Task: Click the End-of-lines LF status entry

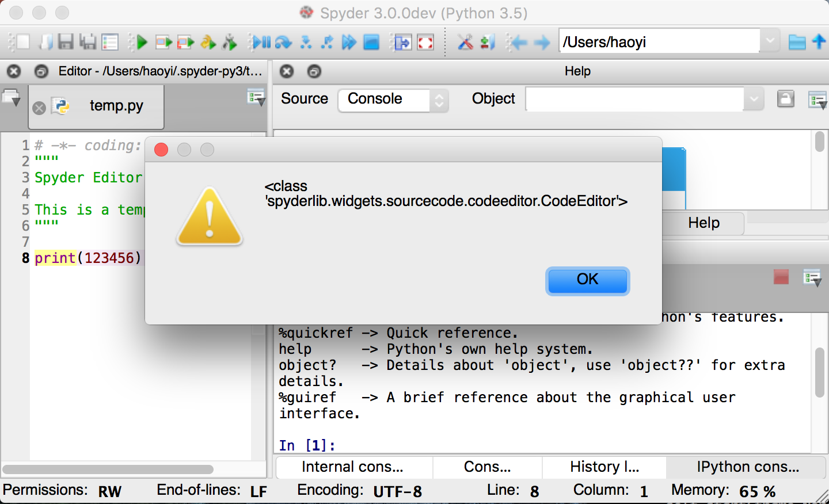Action: pyautogui.click(x=212, y=491)
